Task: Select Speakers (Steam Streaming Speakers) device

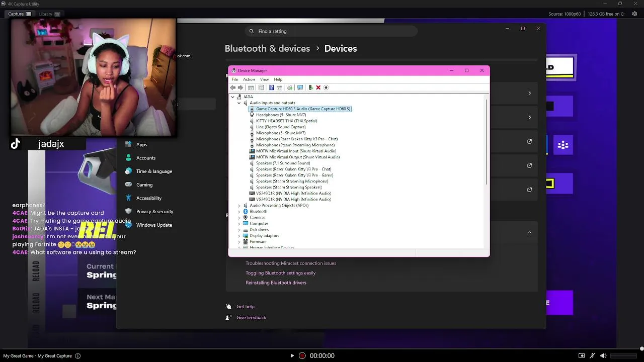Action: click(289, 187)
